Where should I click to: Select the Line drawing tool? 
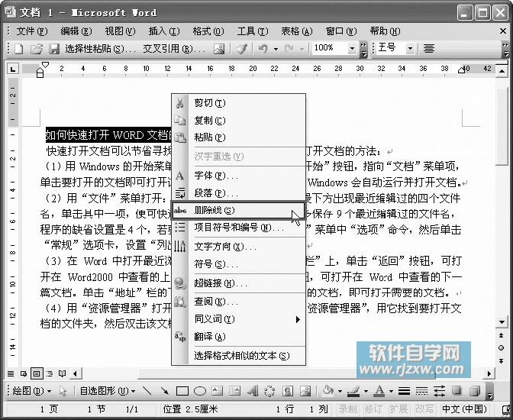[x=147, y=390]
